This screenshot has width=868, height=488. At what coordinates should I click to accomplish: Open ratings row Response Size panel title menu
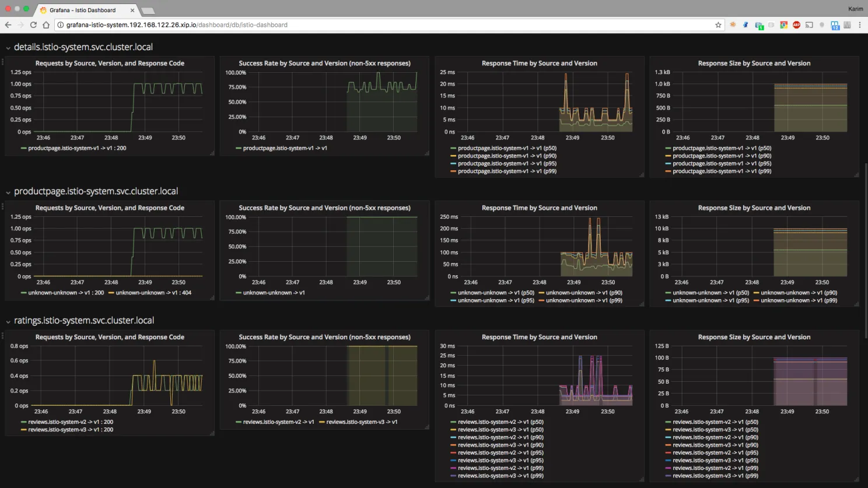tap(754, 337)
